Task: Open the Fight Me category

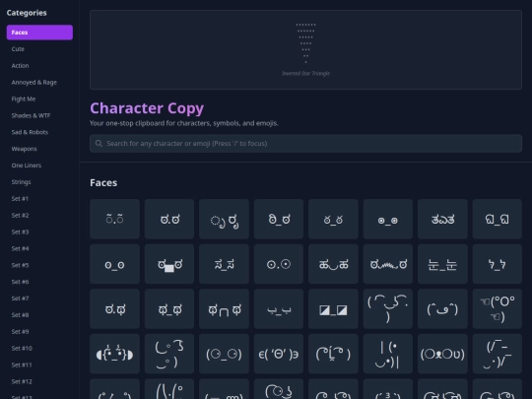Action: tap(39, 99)
